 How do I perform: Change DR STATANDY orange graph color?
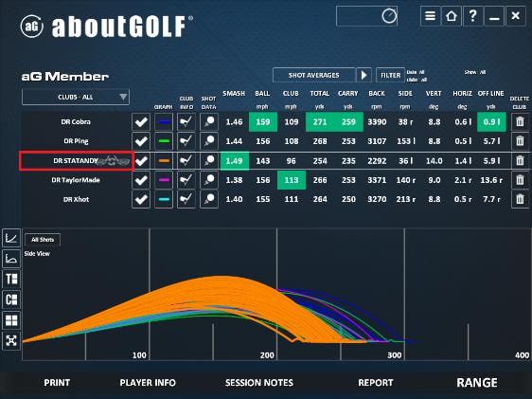(164, 160)
